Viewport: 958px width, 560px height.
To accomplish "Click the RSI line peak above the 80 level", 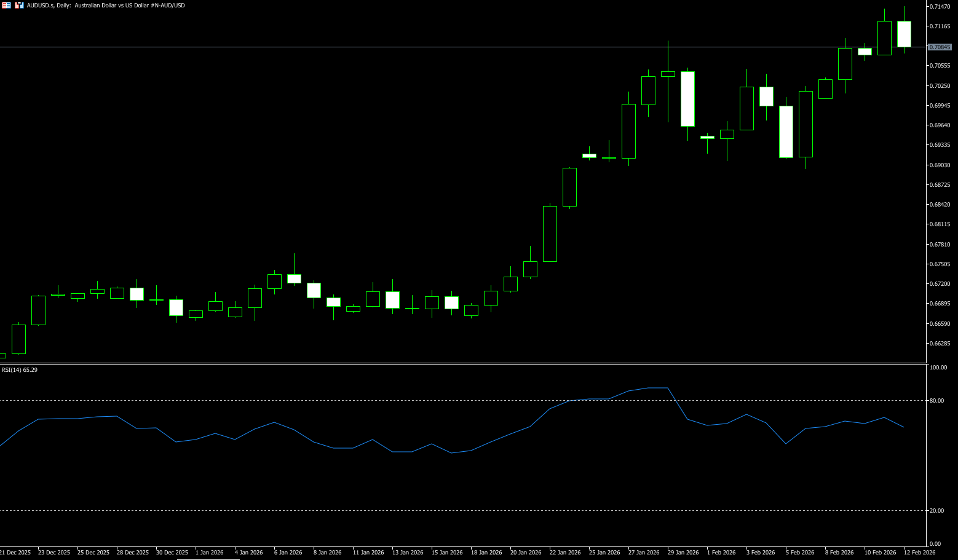I will 658,388.
